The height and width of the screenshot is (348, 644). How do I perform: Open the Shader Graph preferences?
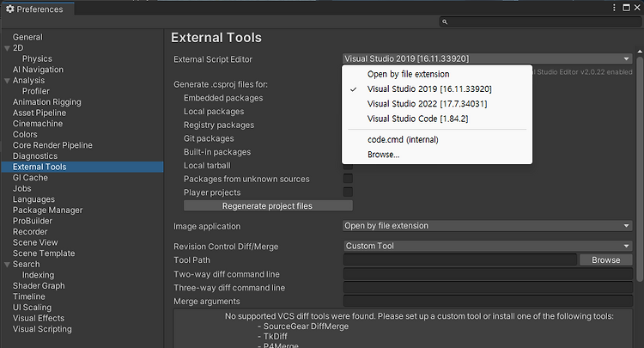(x=39, y=286)
